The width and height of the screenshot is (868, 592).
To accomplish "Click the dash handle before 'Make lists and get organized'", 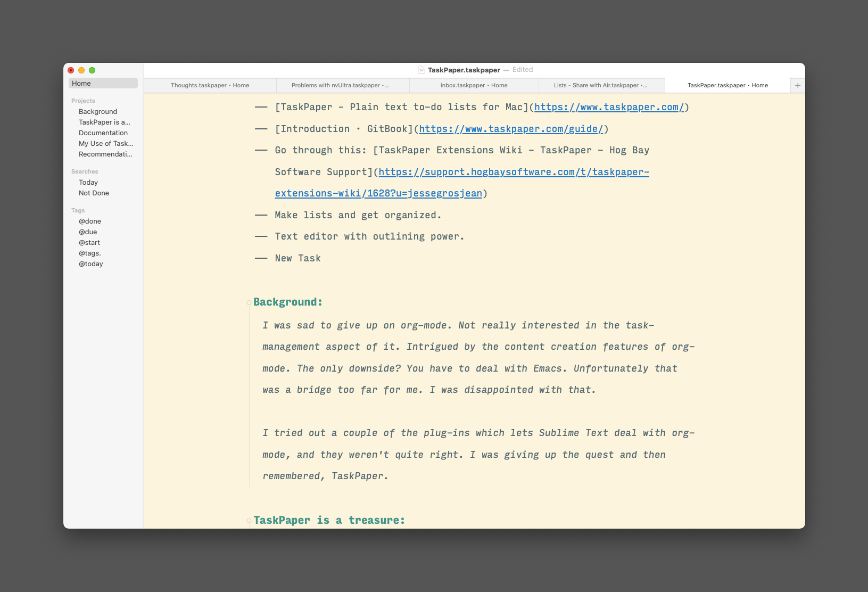I will [x=261, y=215].
